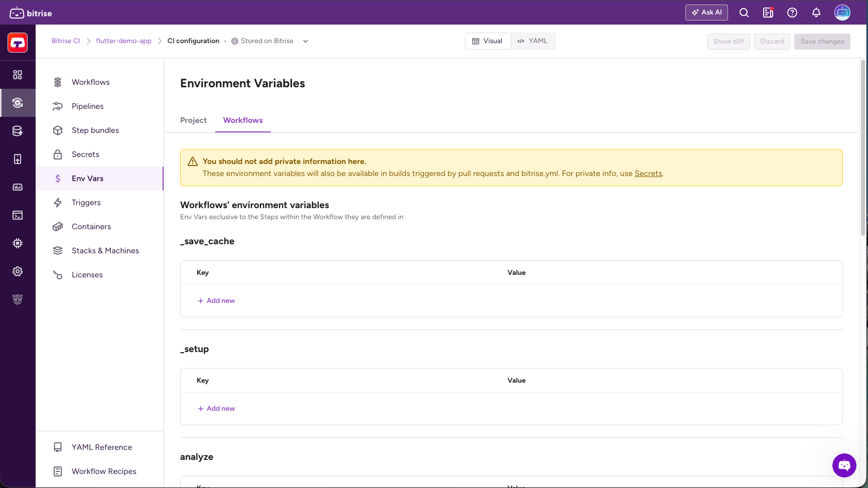Click the Step bundles cube icon
Screen dimensions: 868x488
pos(58,130)
